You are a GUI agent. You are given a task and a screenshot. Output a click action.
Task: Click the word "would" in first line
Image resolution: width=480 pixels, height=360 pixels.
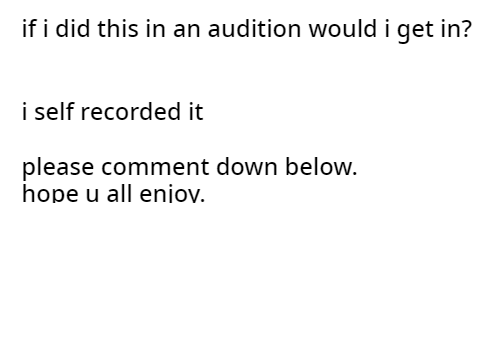pyautogui.click(x=343, y=29)
